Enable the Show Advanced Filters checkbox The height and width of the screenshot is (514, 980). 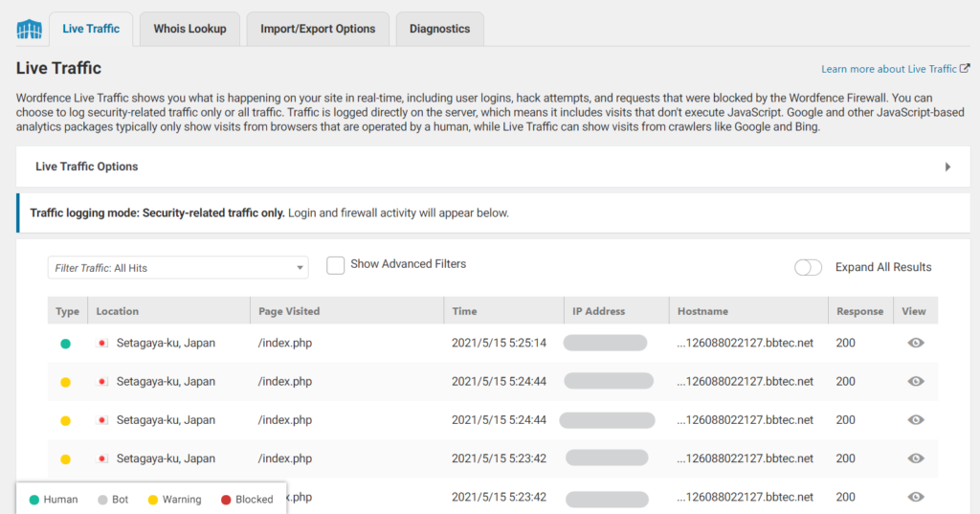(x=335, y=265)
